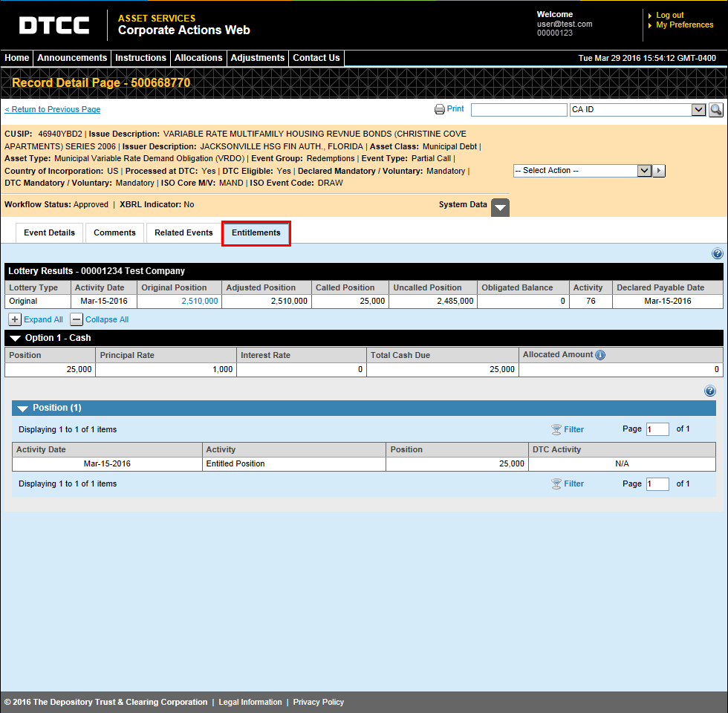Collapse the Option 1 - Cash section
The height and width of the screenshot is (713, 728).
[16, 338]
